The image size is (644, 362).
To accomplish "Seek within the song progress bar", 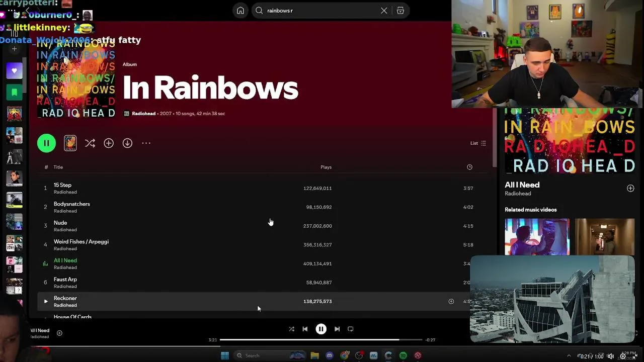I will click(x=321, y=340).
